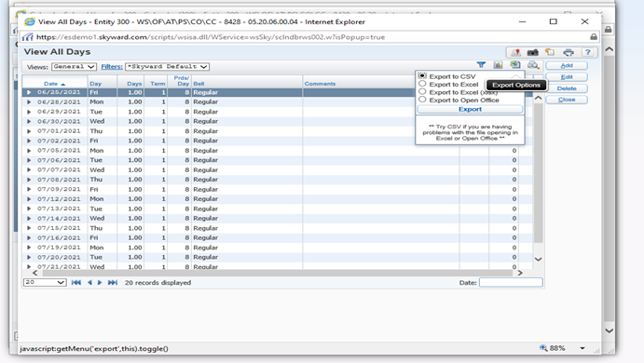644x363 pixels.
Task: Click the Edit button
Action: click(x=567, y=77)
